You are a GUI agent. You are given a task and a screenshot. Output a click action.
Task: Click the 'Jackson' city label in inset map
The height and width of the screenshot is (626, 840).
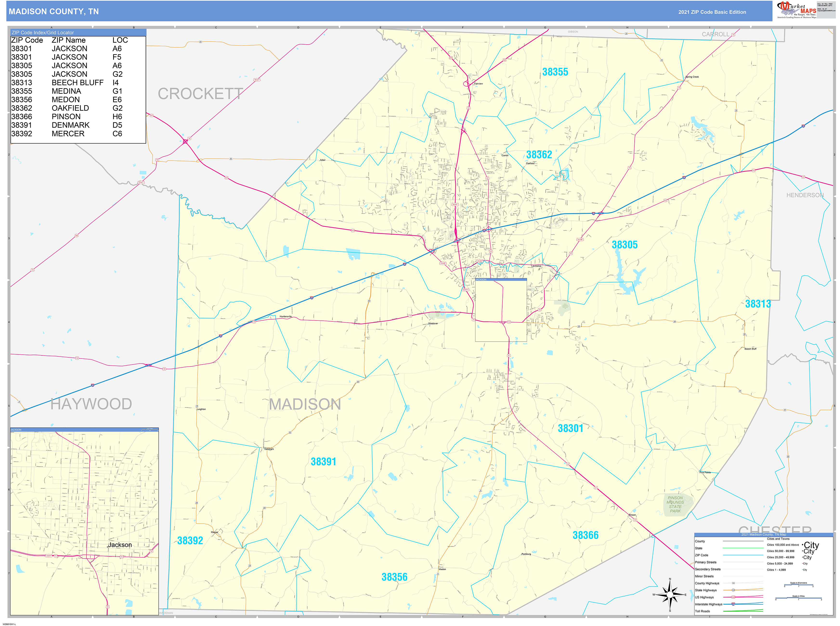click(120, 545)
